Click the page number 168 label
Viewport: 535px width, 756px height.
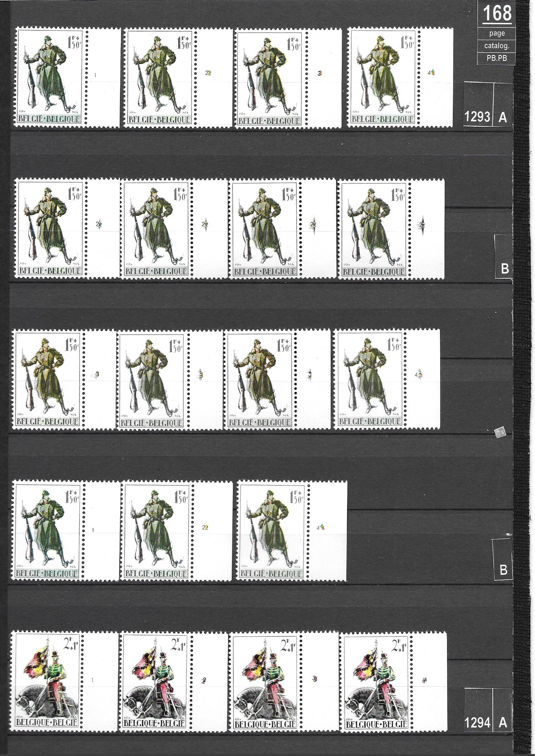[x=497, y=14]
